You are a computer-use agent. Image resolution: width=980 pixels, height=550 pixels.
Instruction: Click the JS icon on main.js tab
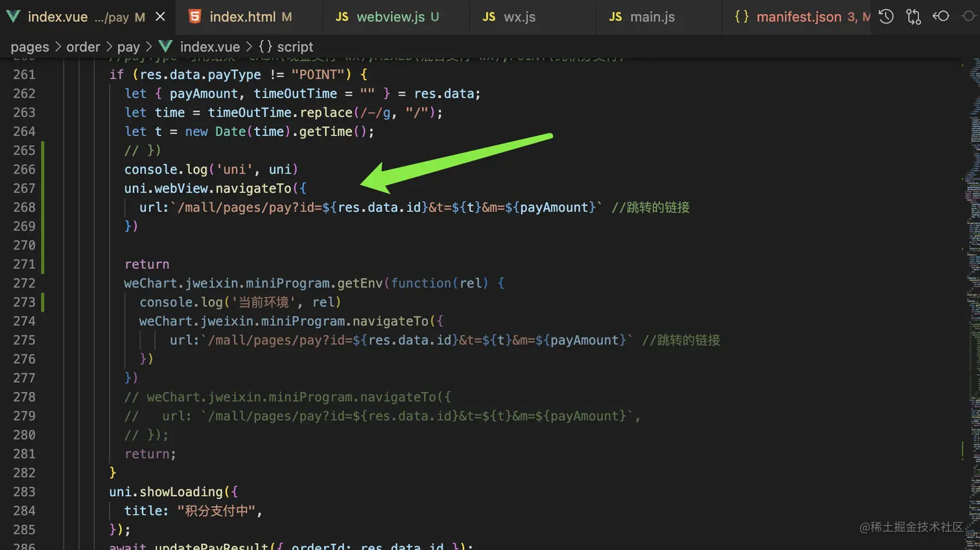point(615,17)
